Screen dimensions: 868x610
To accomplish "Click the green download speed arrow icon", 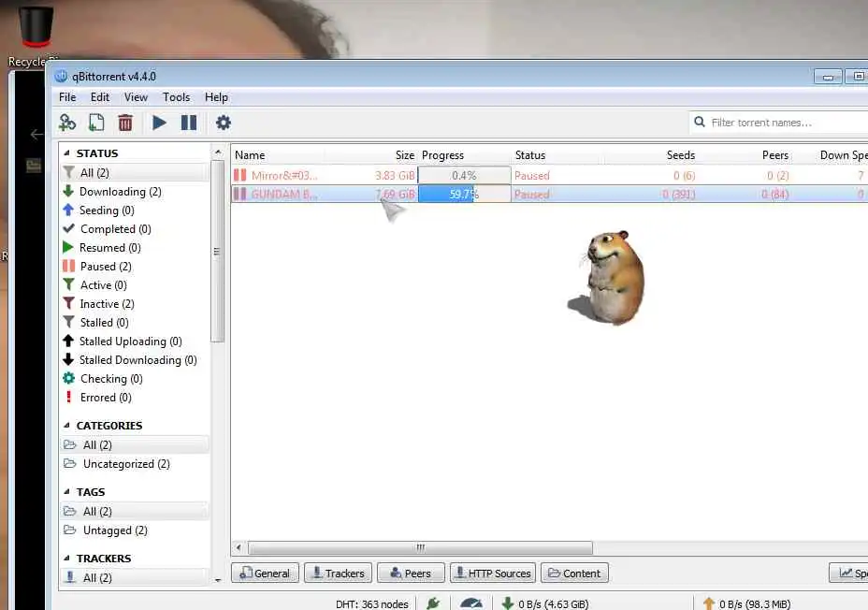I will pos(508,603).
